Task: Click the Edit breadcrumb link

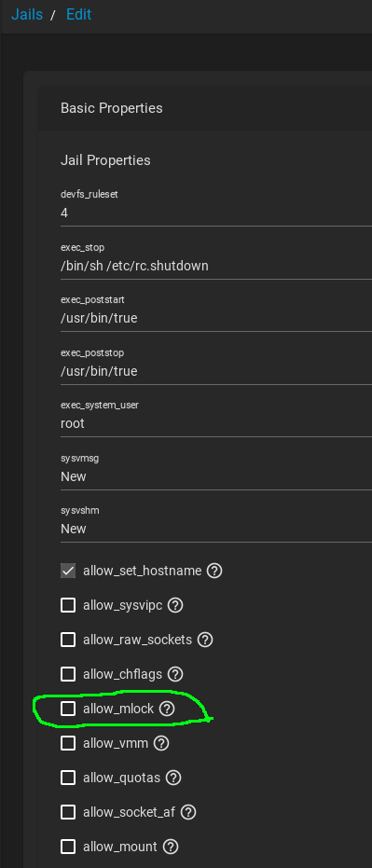Action: (78, 14)
